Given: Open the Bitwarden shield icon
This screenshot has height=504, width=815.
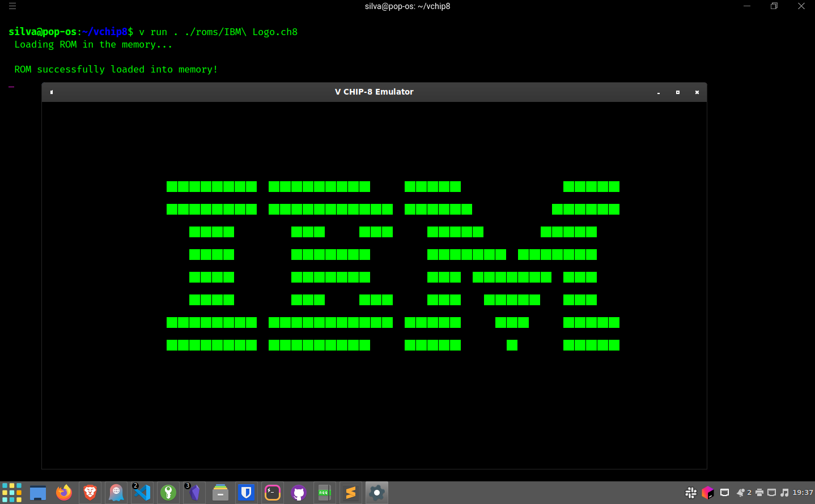Looking at the screenshot, I should (246, 493).
